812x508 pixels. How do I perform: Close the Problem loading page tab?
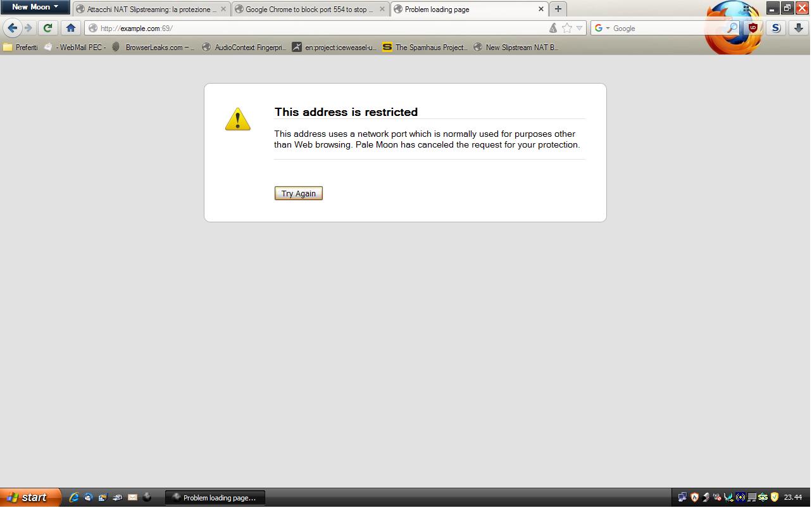pyautogui.click(x=541, y=10)
